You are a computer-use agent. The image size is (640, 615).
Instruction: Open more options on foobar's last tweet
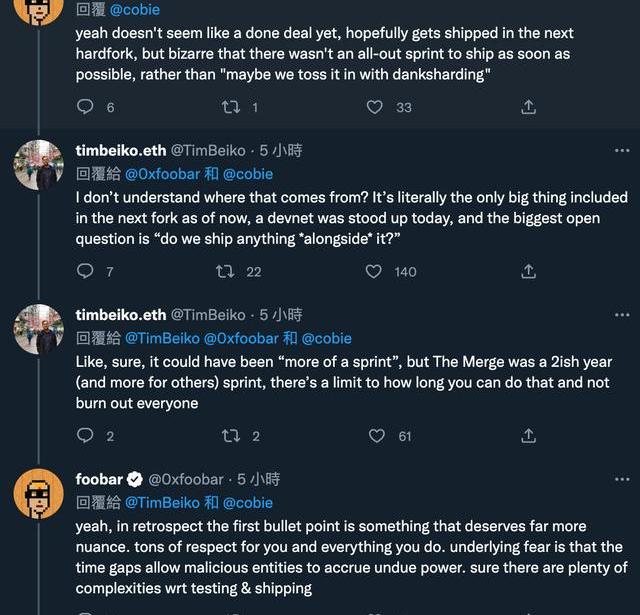621,479
